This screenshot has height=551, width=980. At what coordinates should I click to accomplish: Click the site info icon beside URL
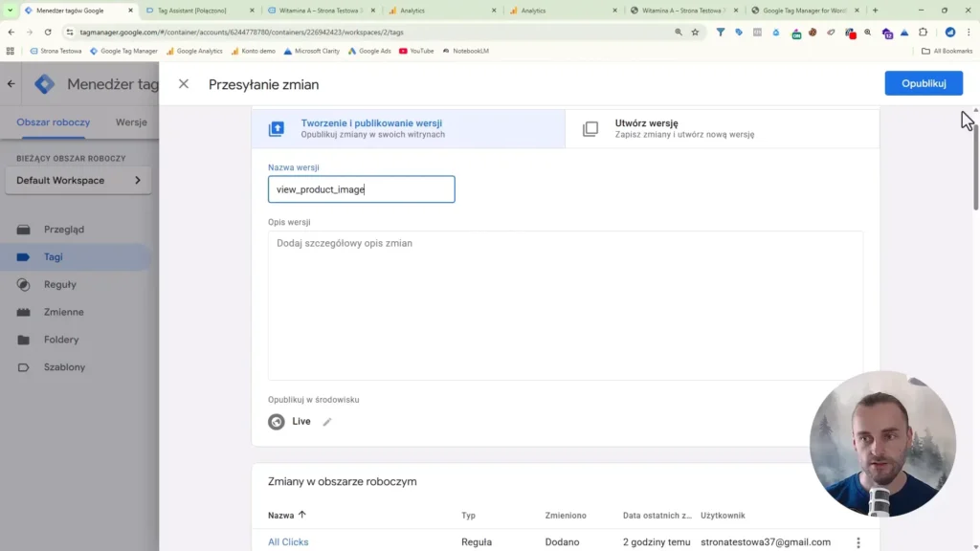pos(69,32)
